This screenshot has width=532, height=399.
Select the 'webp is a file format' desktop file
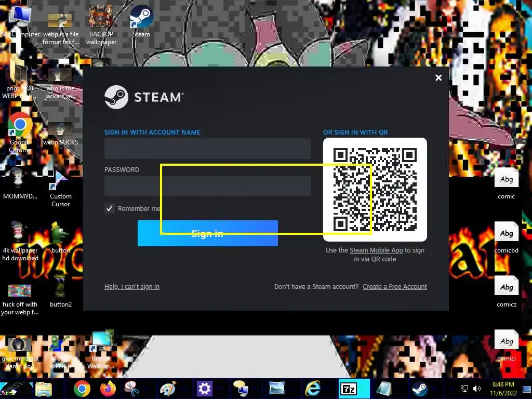60,29
